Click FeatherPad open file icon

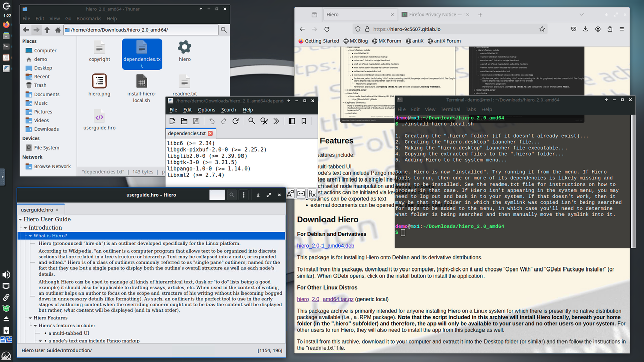(184, 121)
